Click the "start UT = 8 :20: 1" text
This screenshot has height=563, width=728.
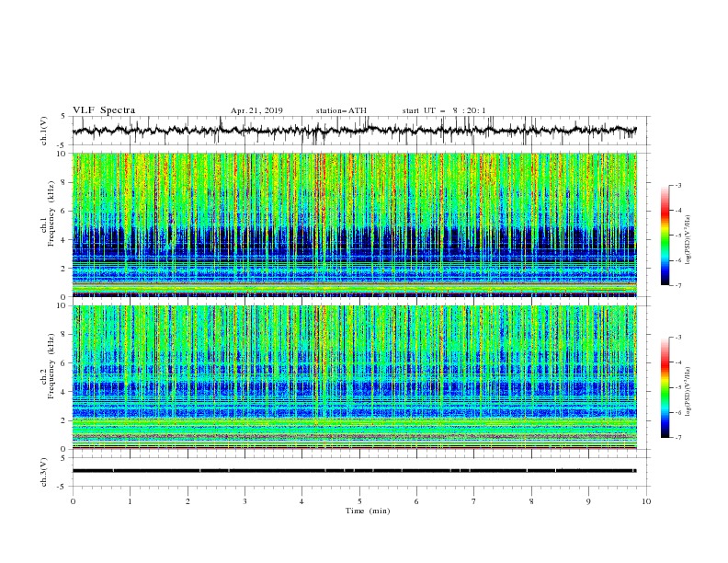[x=444, y=110]
